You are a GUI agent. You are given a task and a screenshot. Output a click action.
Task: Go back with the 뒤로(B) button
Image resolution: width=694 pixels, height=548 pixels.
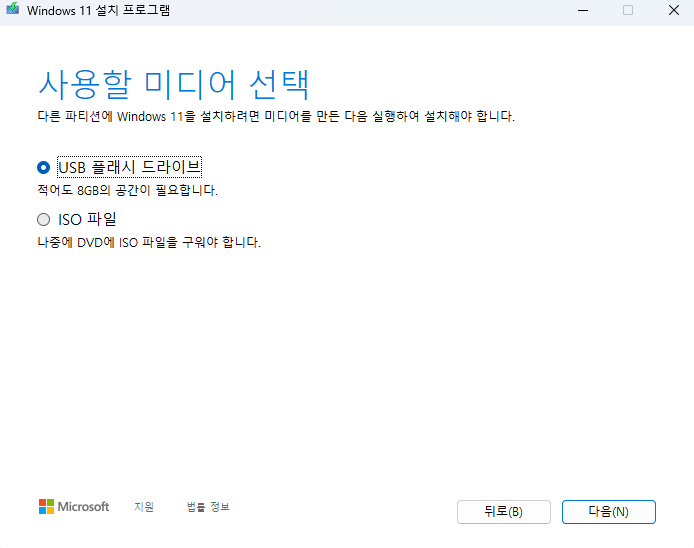coord(504,512)
